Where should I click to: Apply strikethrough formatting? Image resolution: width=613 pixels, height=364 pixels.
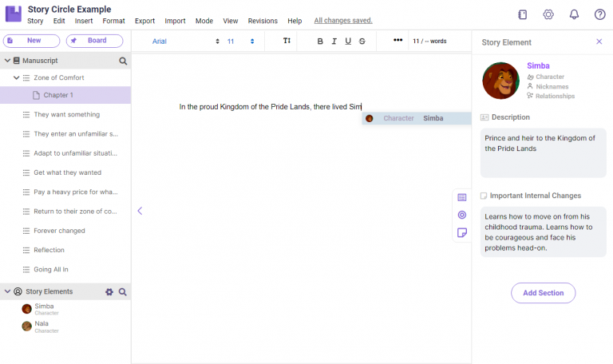point(362,41)
